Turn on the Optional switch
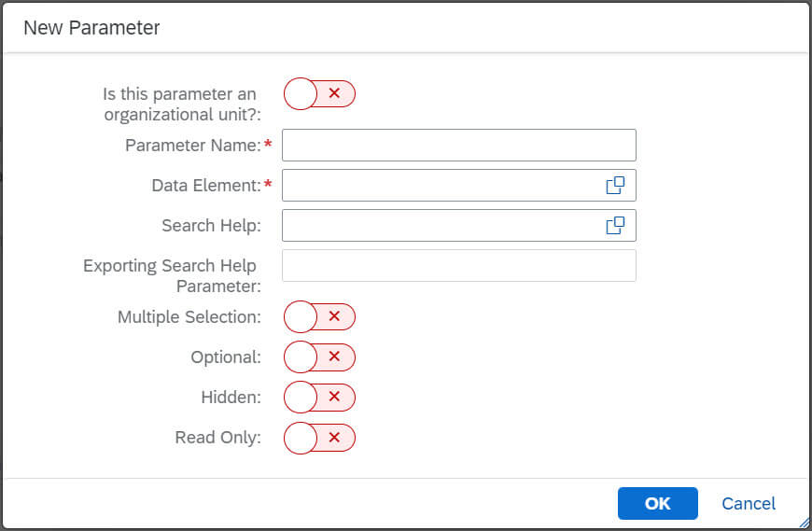 [319, 357]
